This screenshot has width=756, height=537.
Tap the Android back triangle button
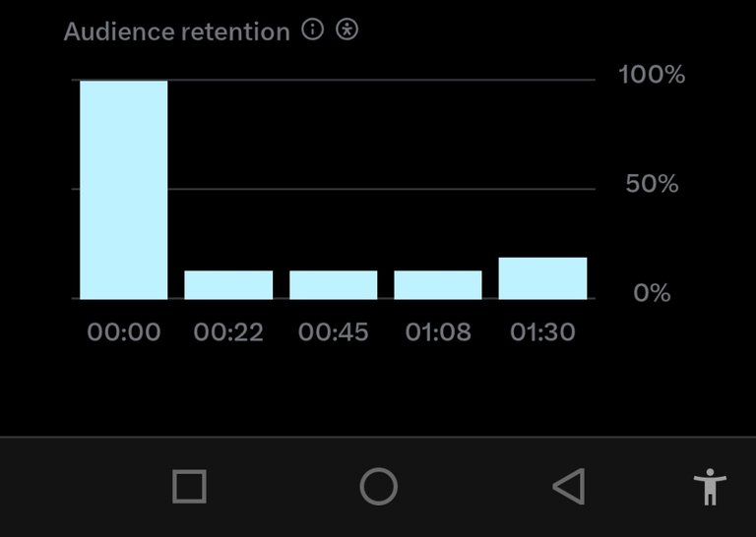click(569, 487)
